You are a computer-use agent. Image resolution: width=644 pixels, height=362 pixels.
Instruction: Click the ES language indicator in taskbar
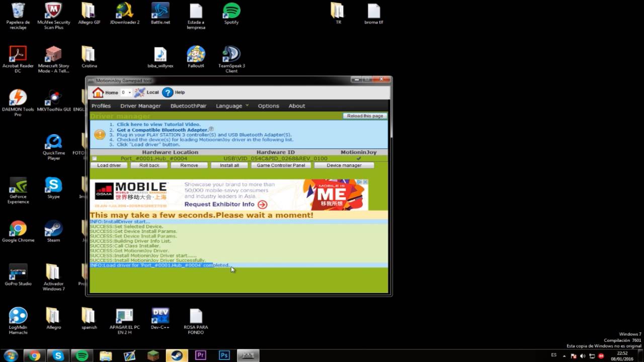point(554,355)
